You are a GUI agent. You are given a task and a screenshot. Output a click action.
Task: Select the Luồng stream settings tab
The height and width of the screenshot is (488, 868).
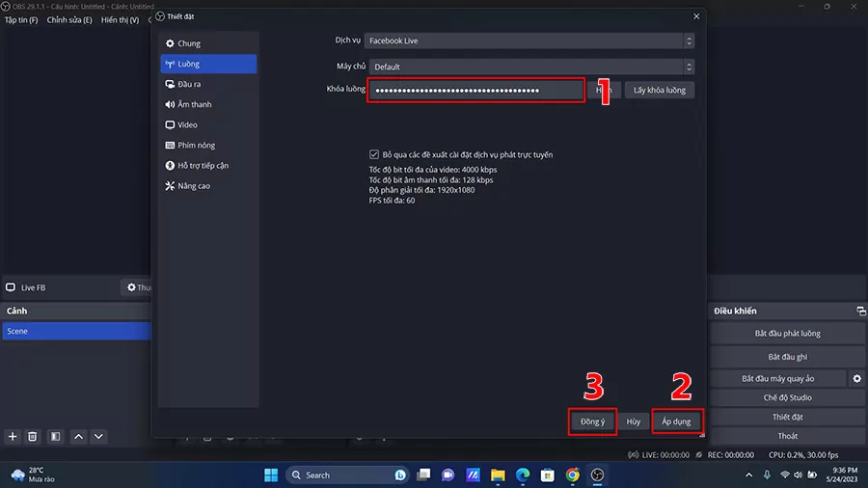tap(208, 64)
